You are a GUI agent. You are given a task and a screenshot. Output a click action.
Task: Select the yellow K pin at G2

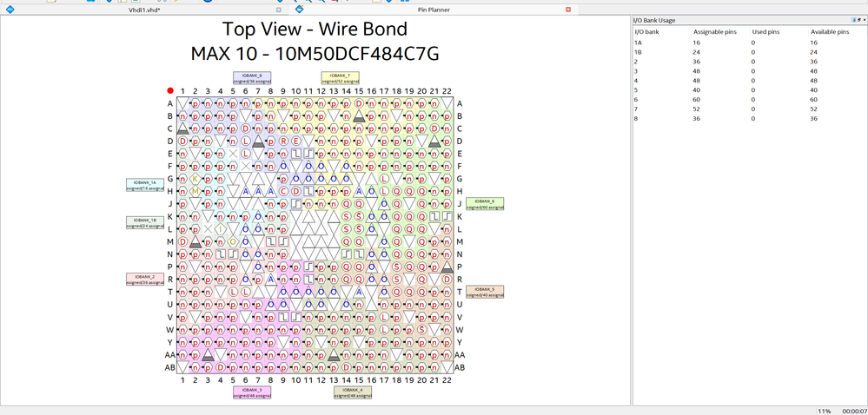coord(195,179)
